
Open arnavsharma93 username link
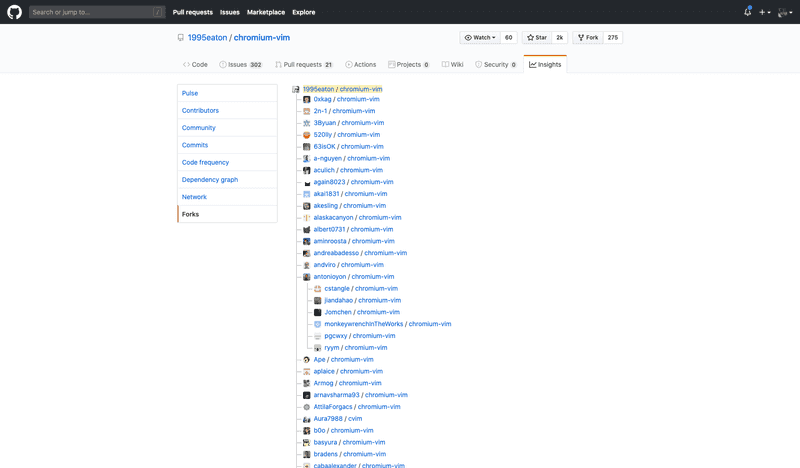[336, 395]
